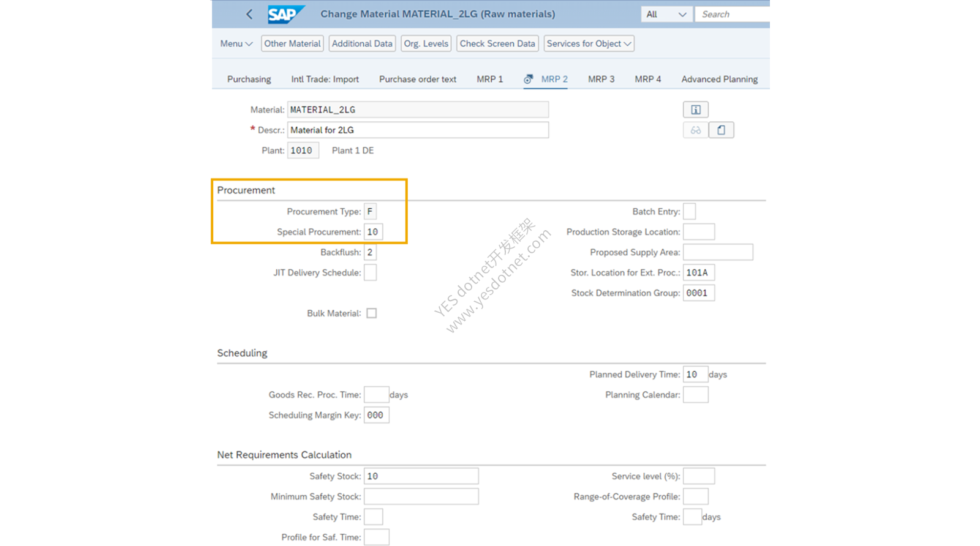
Task: Open Org. Levels
Action: click(426, 43)
